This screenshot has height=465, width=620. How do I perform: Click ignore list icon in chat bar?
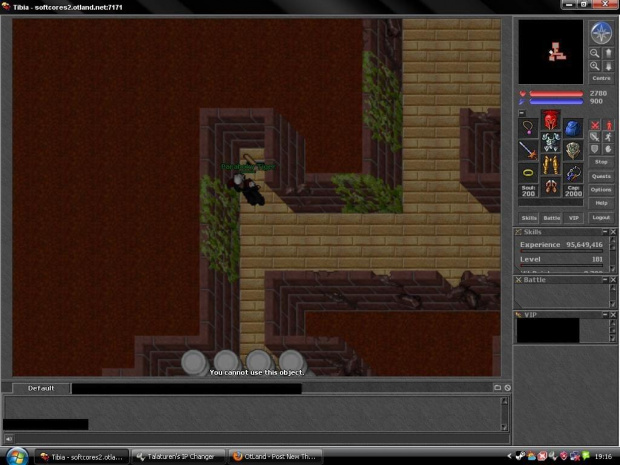coord(508,388)
